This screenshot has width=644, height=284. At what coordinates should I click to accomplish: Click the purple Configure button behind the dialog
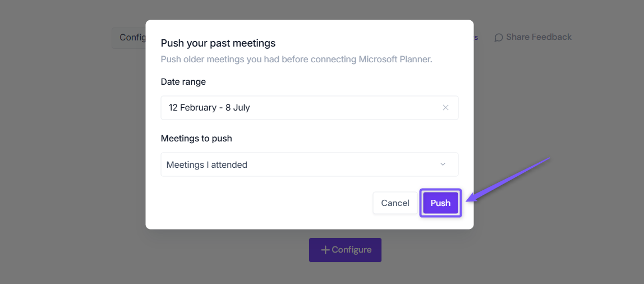[x=345, y=250]
